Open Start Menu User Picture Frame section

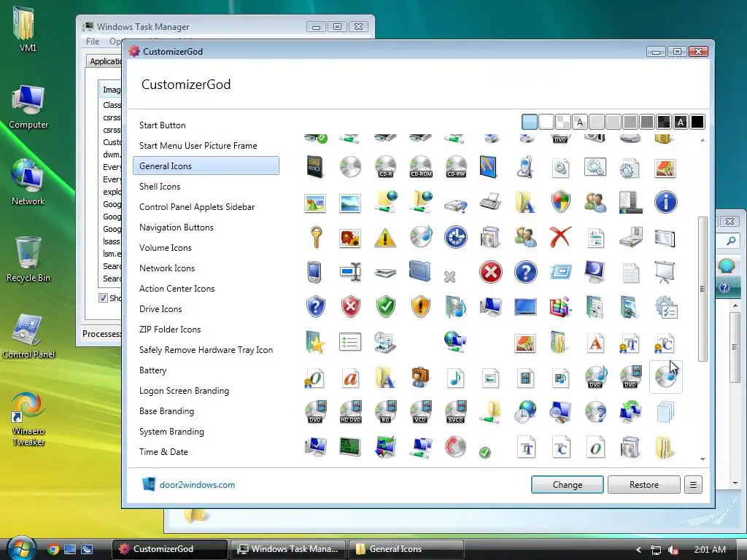click(x=198, y=146)
